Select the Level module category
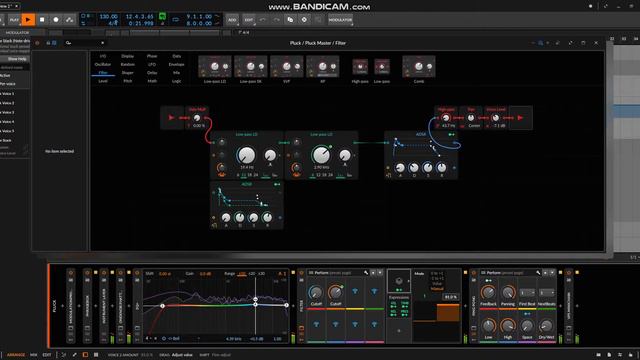This screenshot has height=360, width=640. click(103, 81)
